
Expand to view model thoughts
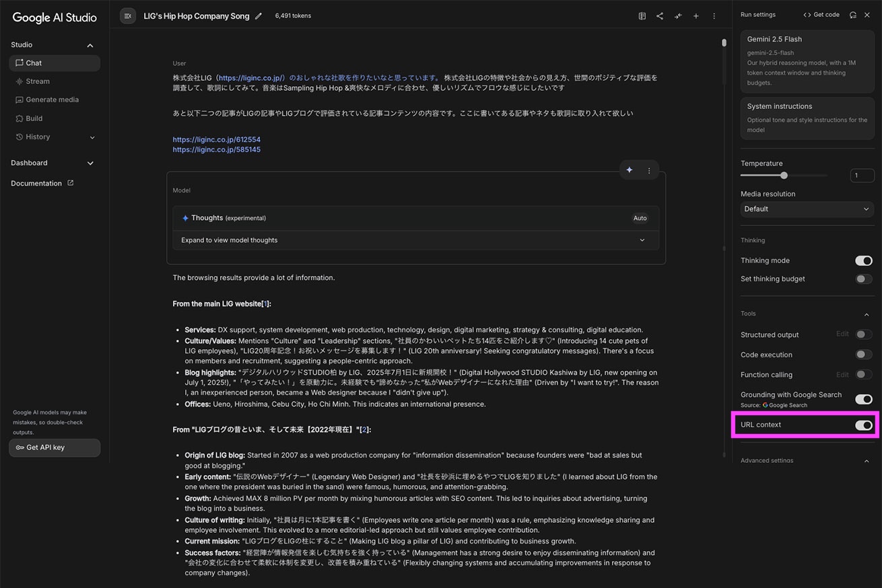click(x=415, y=240)
